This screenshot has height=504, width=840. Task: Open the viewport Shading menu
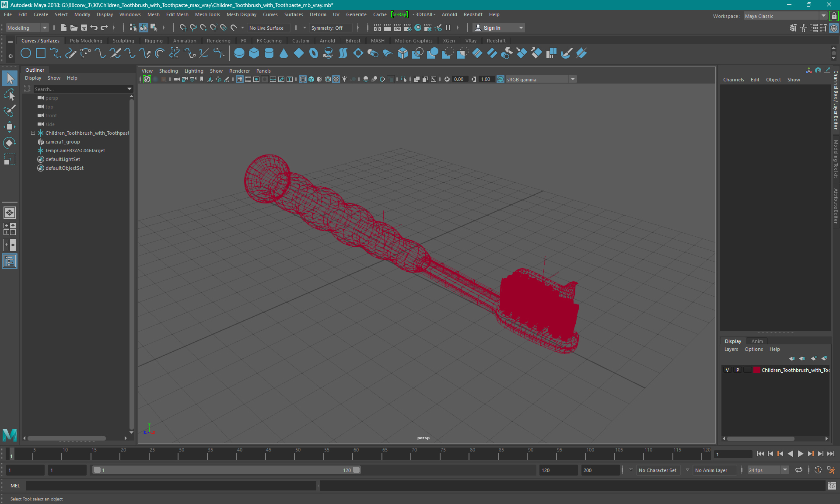click(x=168, y=71)
